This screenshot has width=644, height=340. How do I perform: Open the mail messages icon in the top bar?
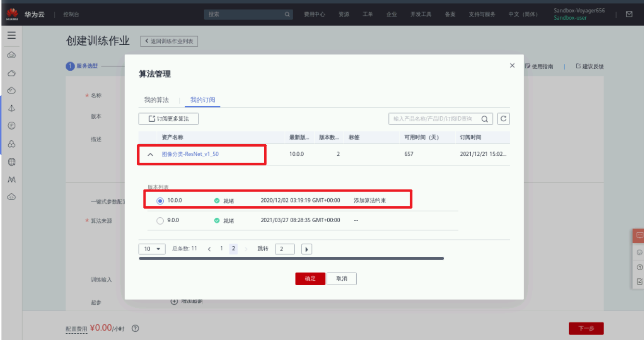[629, 14]
